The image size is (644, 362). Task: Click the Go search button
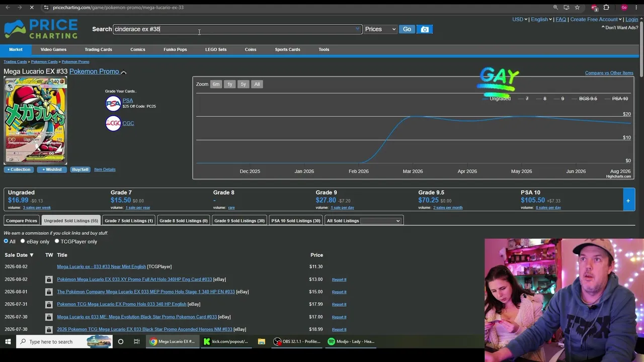tap(407, 29)
